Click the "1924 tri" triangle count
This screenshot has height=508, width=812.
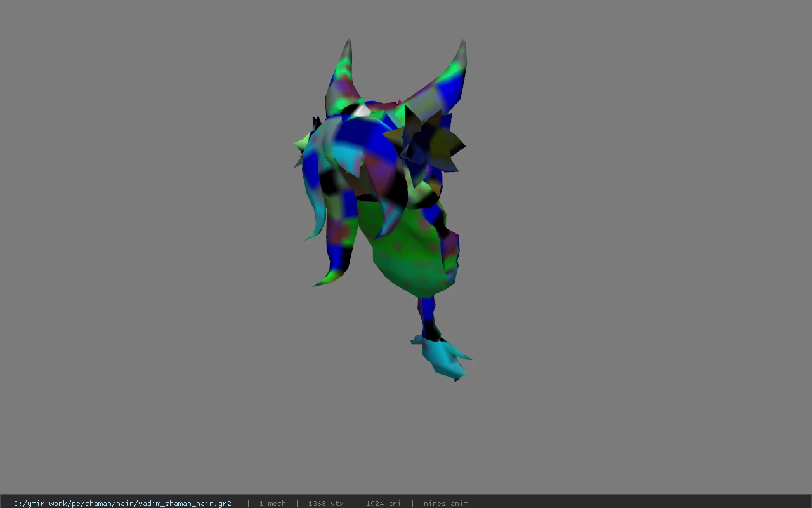pos(383,504)
